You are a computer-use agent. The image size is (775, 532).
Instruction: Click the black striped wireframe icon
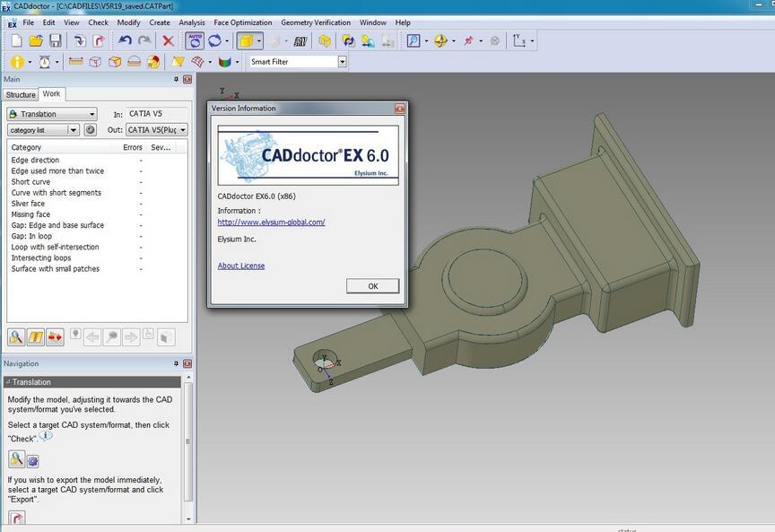coord(300,41)
